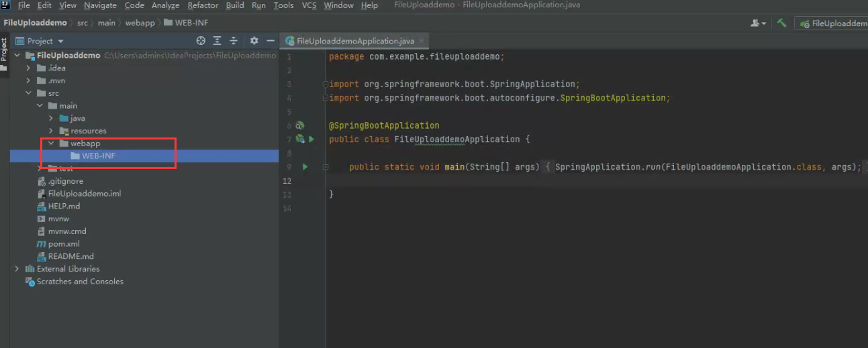
Task: Open the Window menu
Action: click(x=338, y=5)
